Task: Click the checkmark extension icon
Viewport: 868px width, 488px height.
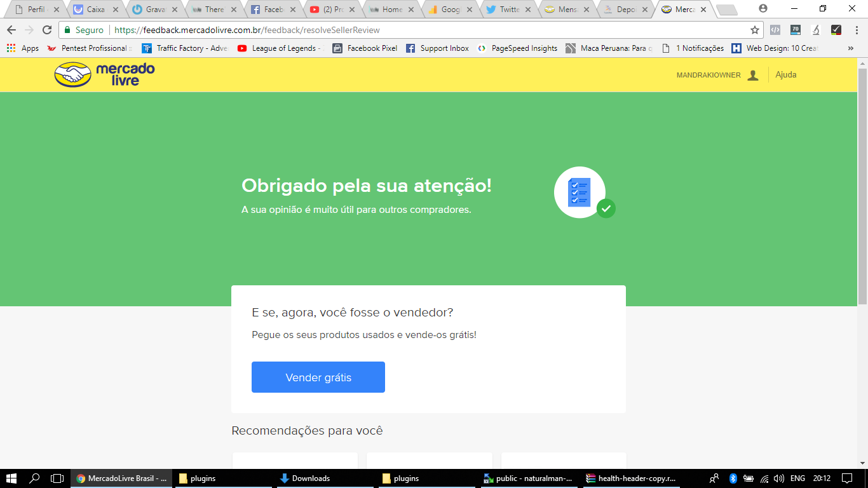Action: click(x=836, y=30)
